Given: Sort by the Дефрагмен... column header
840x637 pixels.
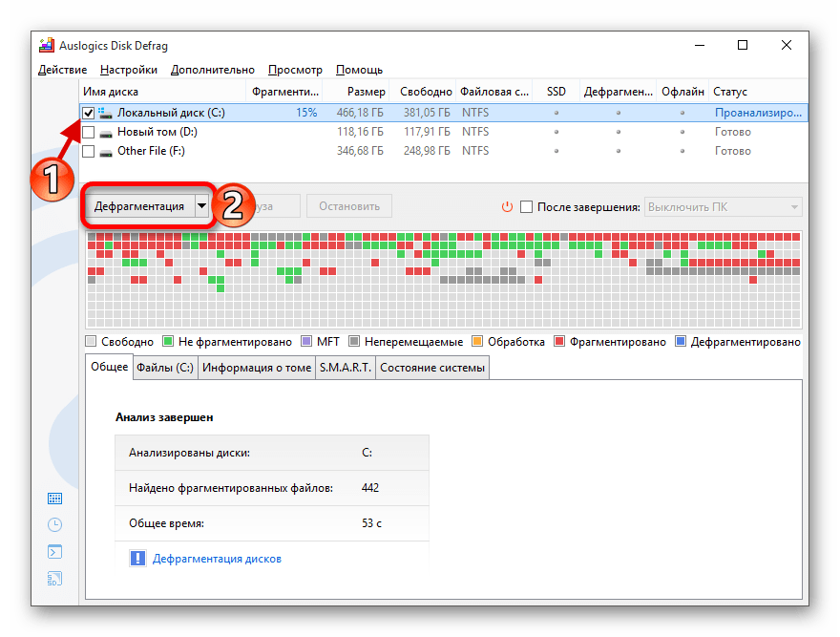Looking at the screenshot, I should click(x=619, y=92).
